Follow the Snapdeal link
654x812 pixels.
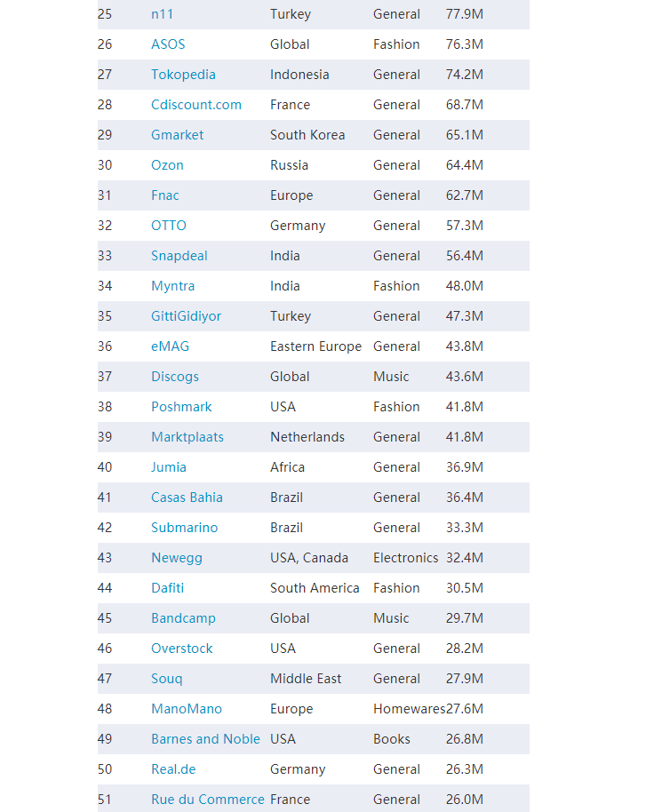(x=179, y=256)
